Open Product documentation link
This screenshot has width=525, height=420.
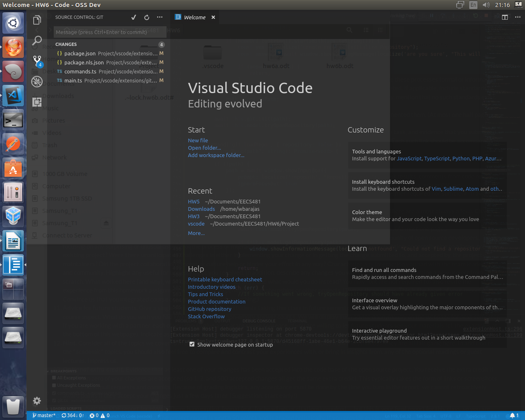click(217, 301)
